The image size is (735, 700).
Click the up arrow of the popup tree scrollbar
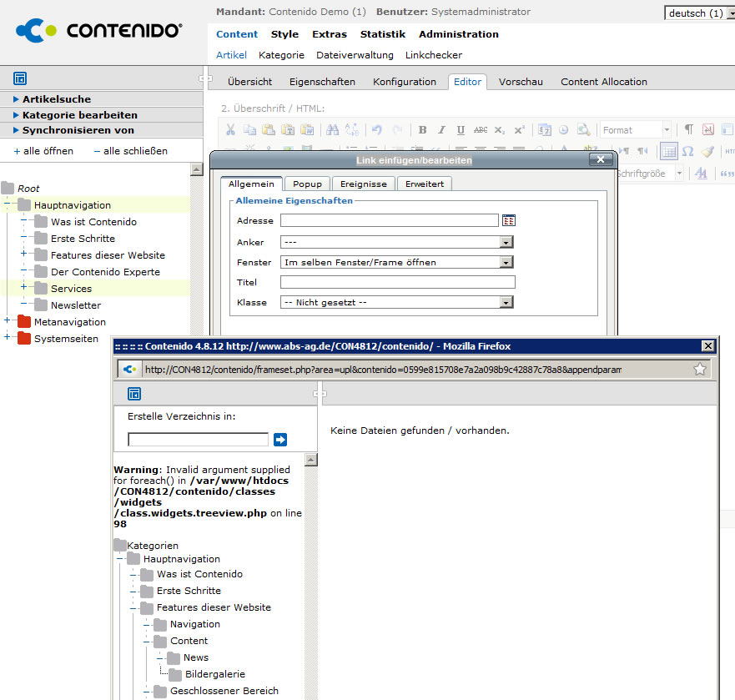[311, 460]
